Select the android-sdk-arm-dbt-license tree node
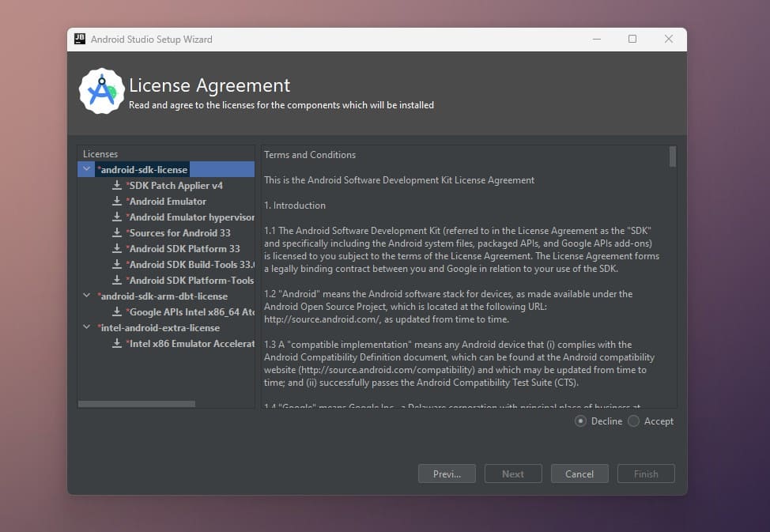This screenshot has height=532, width=770. click(163, 296)
